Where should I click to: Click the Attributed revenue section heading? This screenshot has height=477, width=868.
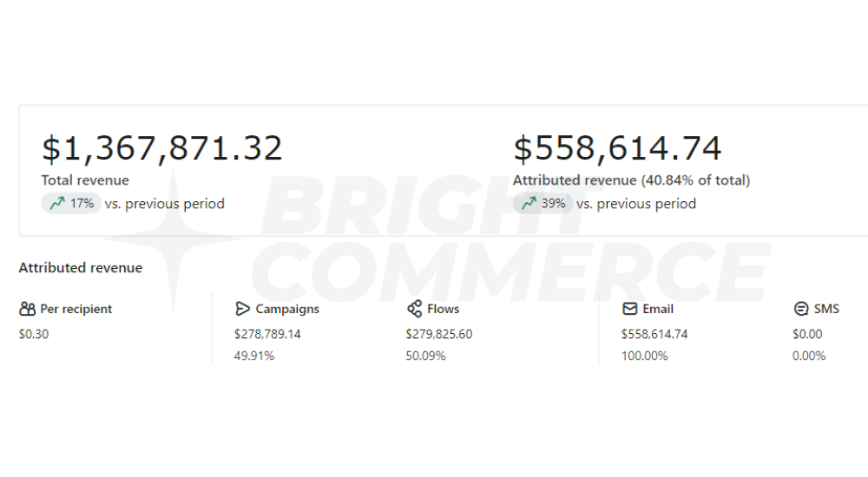81,268
